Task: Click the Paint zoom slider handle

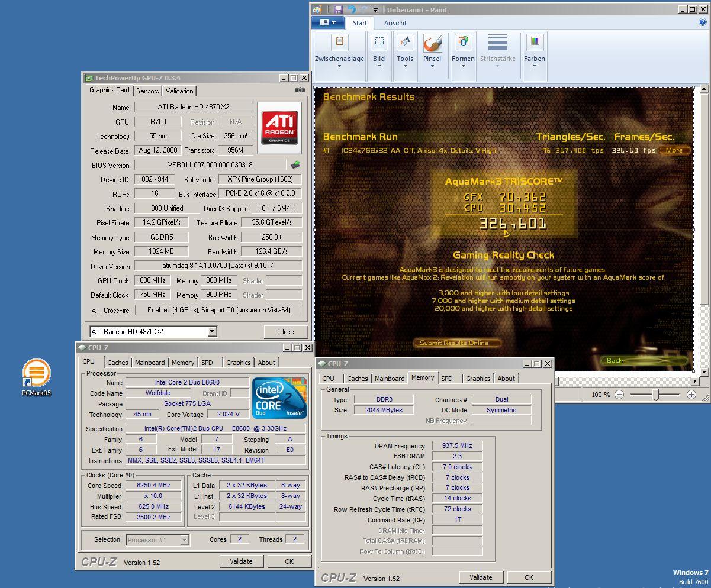Action: point(655,395)
